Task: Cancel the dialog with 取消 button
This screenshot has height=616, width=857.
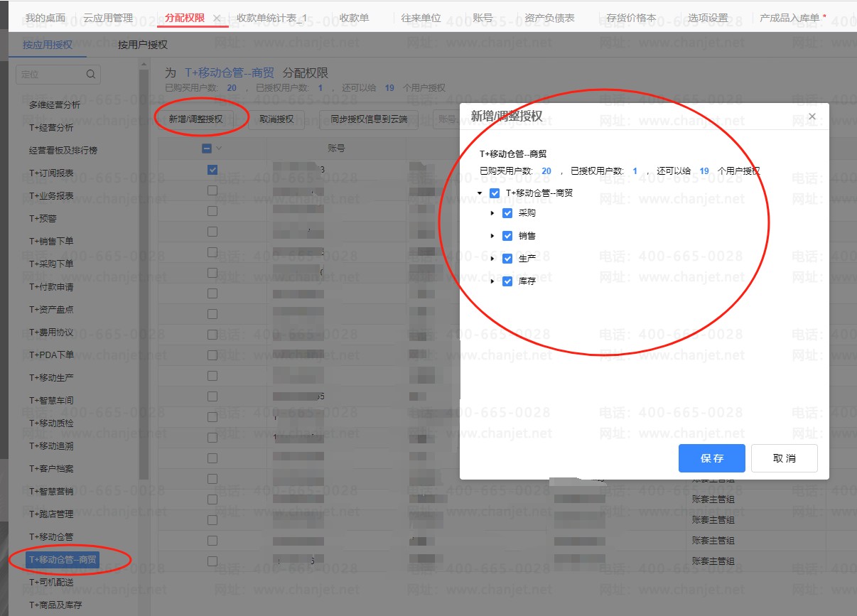Action: [x=785, y=458]
